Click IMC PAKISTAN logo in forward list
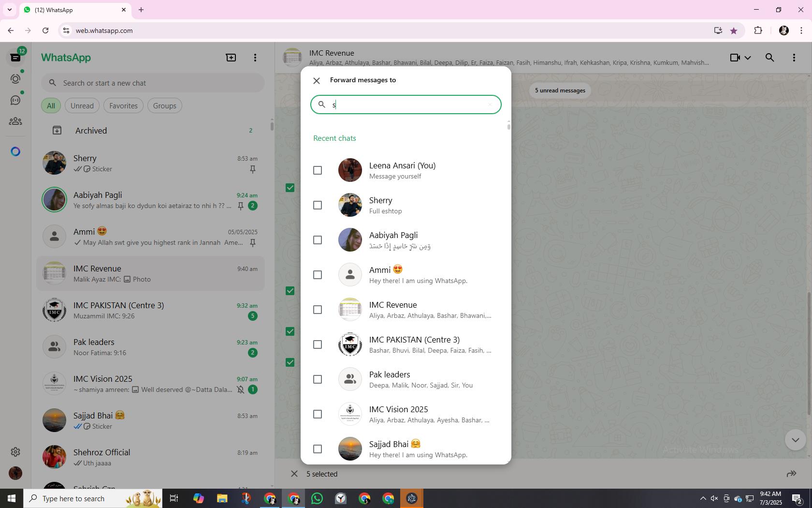Screen dimensions: 812x508 tap(350, 344)
